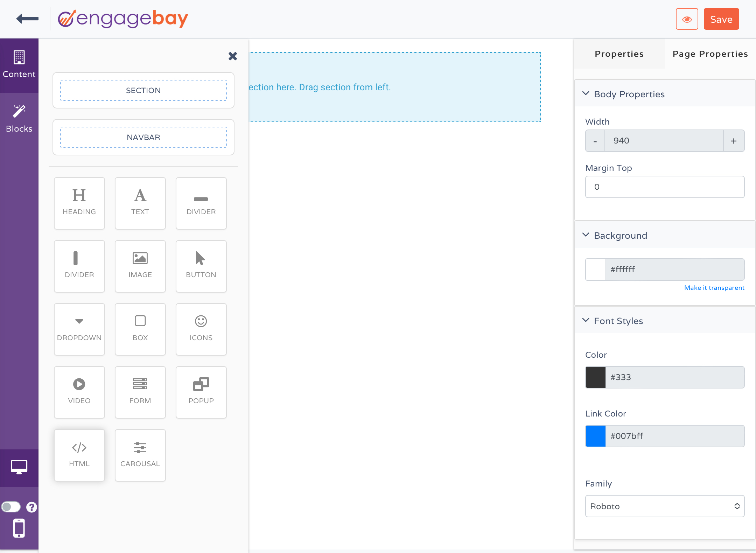Click Make it transparent link
Screen dimensions: 756x553
[714, 288]
